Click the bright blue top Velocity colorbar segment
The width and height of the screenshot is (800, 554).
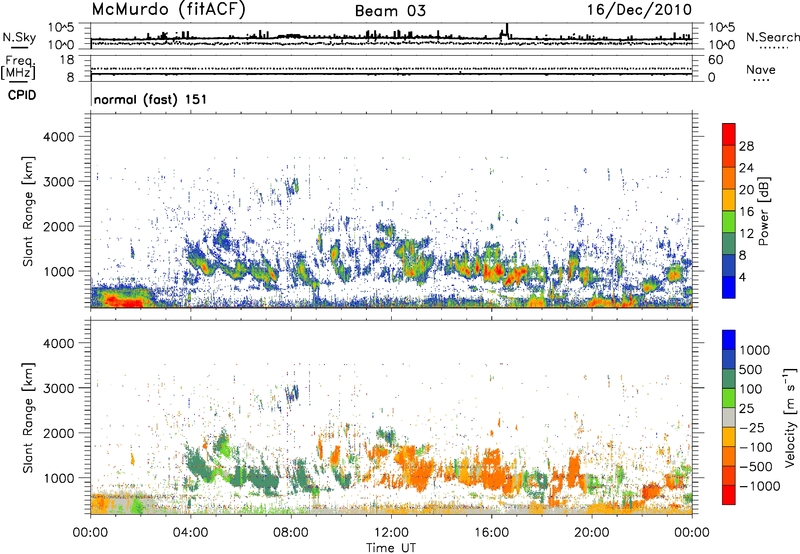click(729, 340)
